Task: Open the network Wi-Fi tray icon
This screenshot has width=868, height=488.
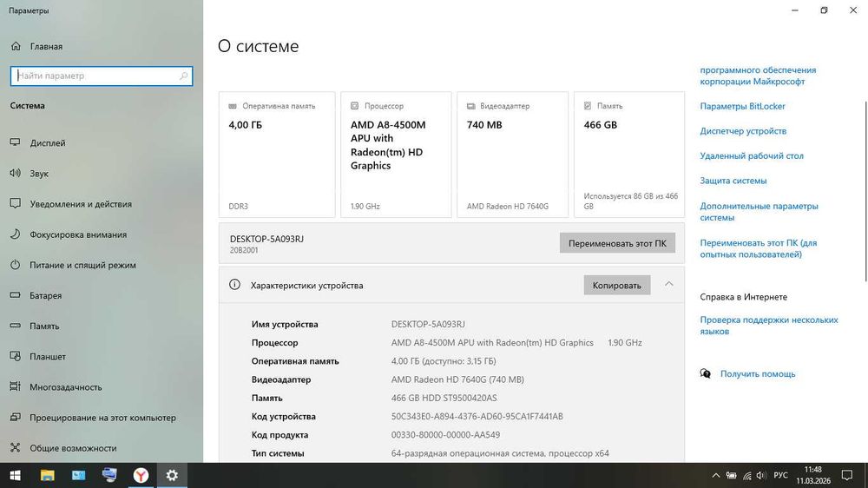Action: (x=746, y=475)
